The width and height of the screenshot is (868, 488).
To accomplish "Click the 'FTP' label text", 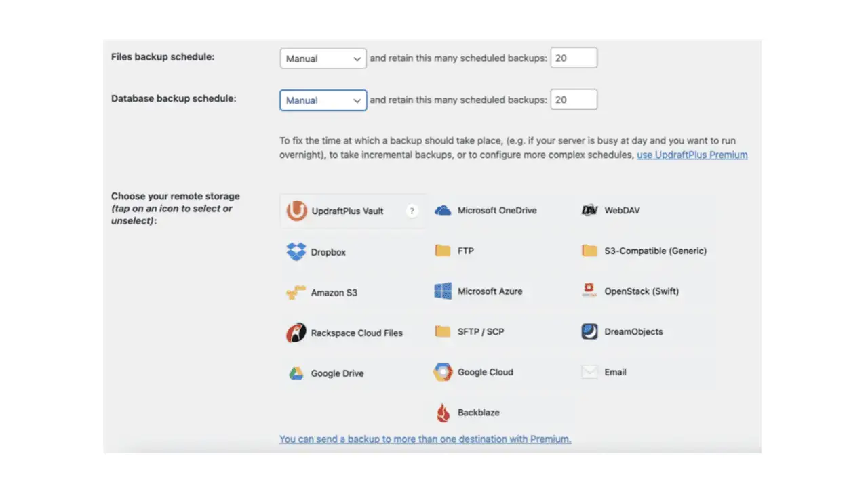I will coord(466,251).
